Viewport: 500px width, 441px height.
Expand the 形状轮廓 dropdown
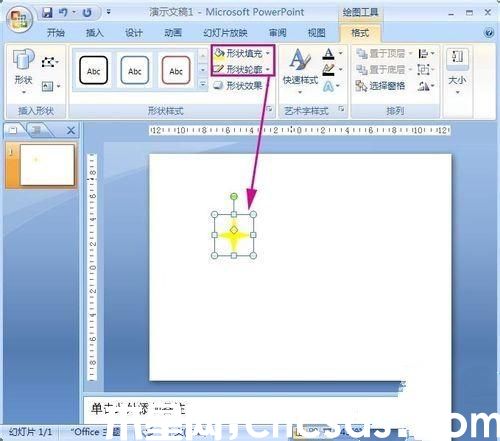[268, 69]
